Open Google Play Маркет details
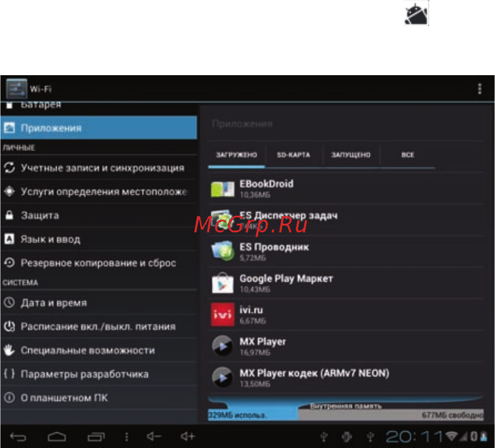 point(345,283)
